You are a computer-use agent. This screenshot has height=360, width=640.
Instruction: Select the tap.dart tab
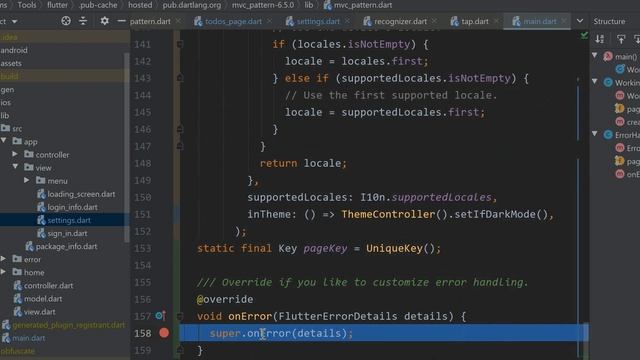[x=474, y=21]
